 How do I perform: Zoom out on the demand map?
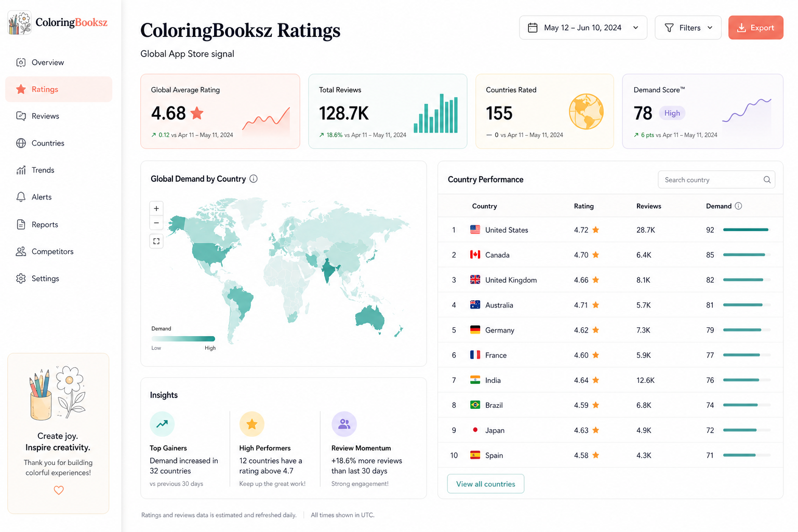point(156,223)
